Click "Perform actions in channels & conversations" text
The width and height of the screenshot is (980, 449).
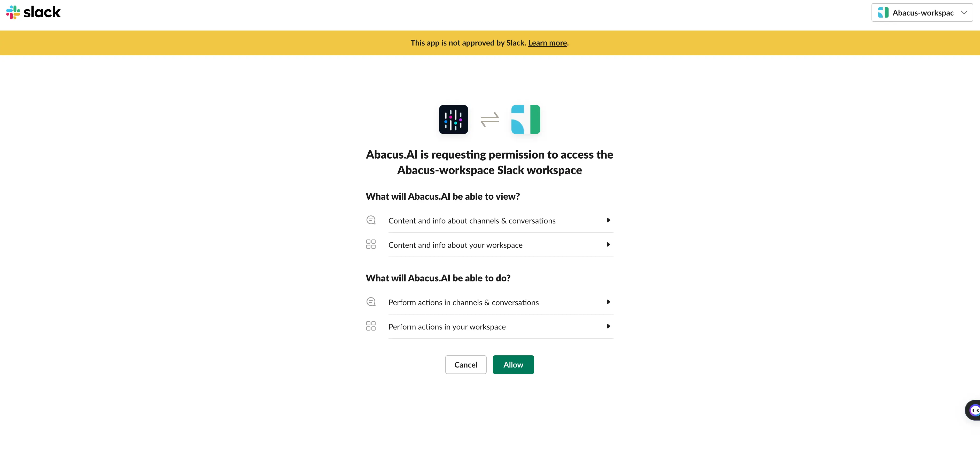coord(463,303)
